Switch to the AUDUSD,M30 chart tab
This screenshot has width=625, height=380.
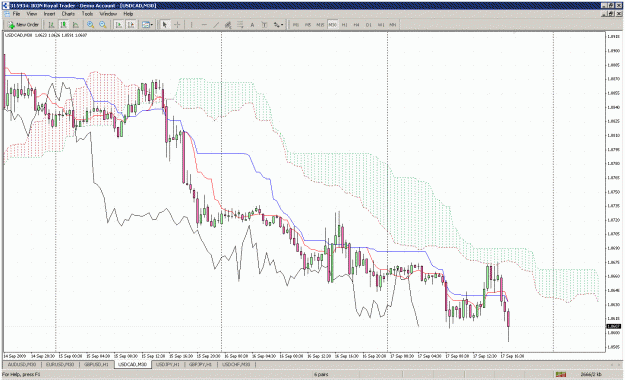[22, 364]
